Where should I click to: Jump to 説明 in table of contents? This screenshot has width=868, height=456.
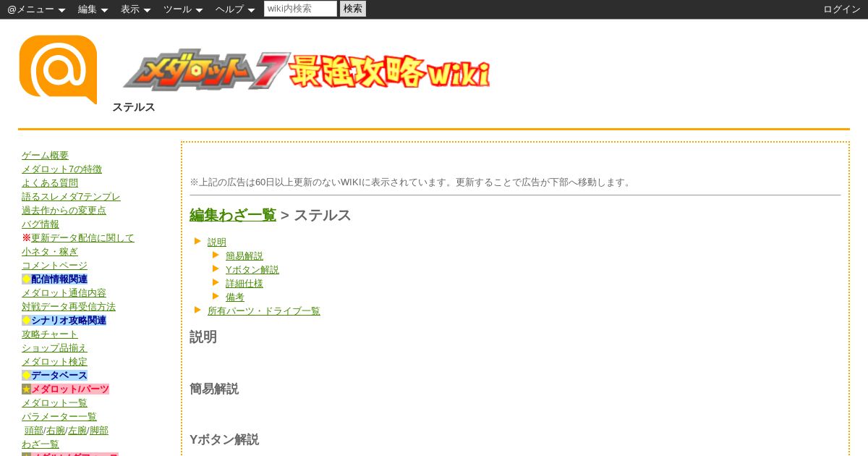coord(217,242)
